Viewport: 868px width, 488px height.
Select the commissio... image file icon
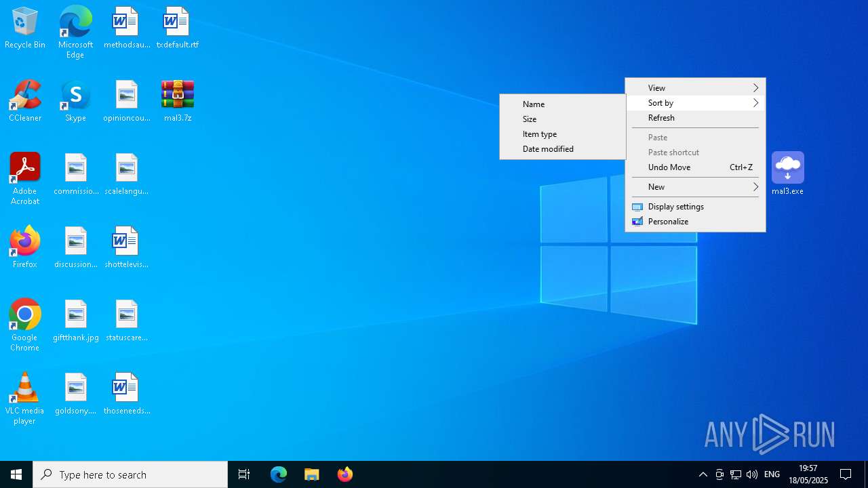pos(76,175)
